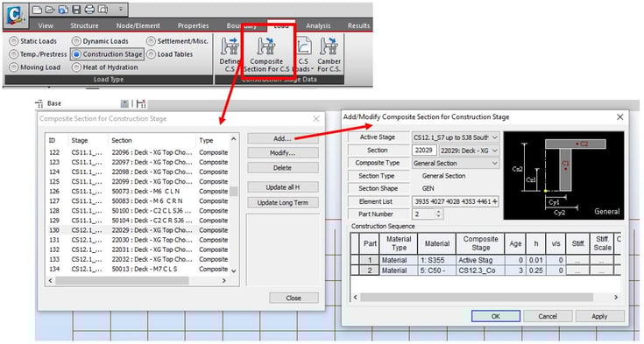Viewport: 644px width, 344px height.
Task: Close the Add/Modify Composite Section dialog
Action: point(619,117)
